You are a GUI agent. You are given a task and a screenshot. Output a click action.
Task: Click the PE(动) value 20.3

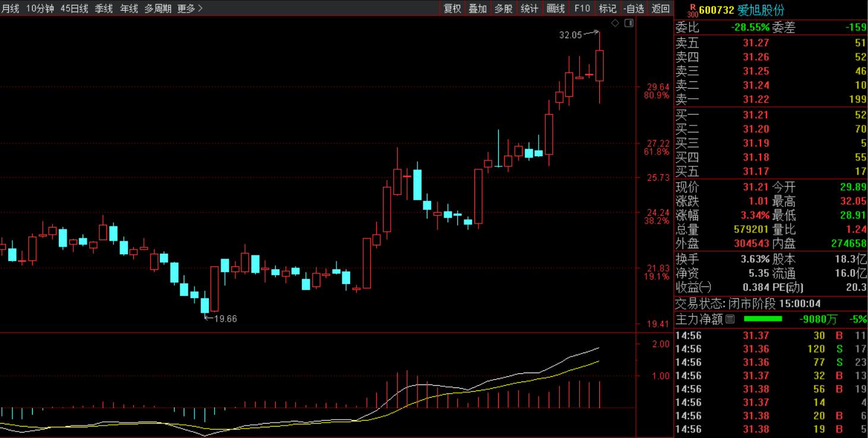[x=856, y=288]
